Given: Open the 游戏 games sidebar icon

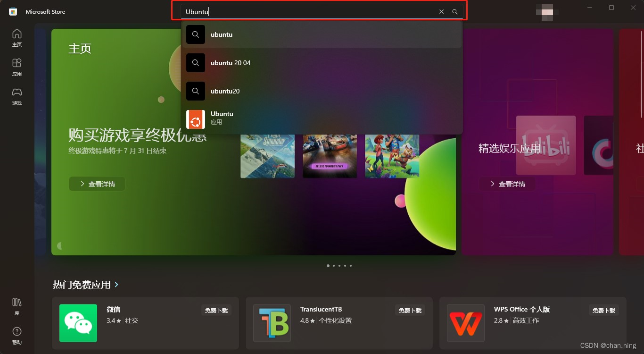Looking at the screenshot, I should tap(17, 96).
